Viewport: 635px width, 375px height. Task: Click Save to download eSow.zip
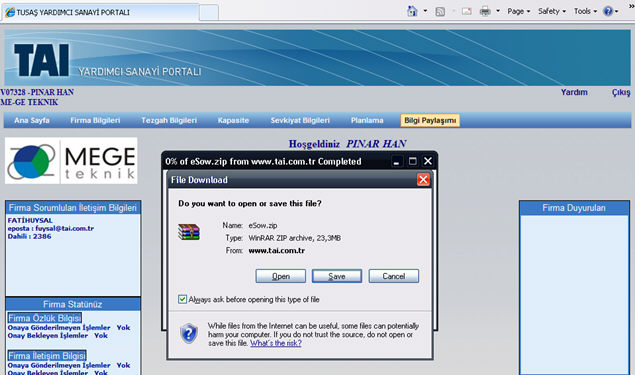[x=337, y=276]
